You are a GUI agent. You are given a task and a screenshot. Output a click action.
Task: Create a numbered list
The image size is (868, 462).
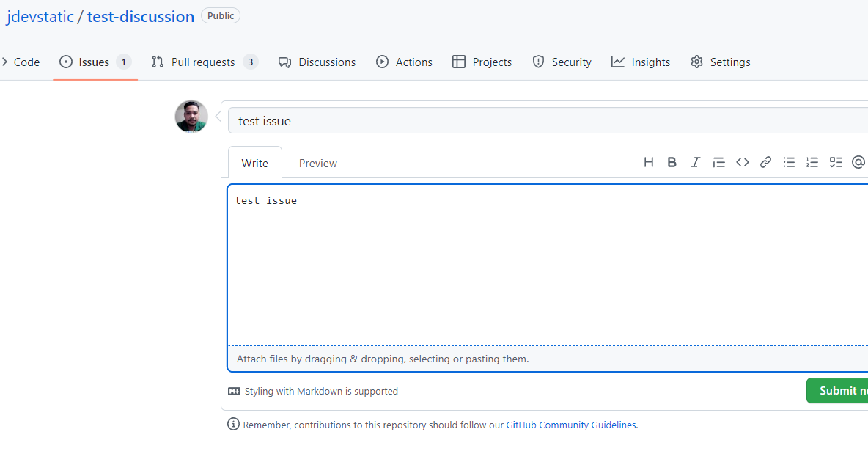812,162
